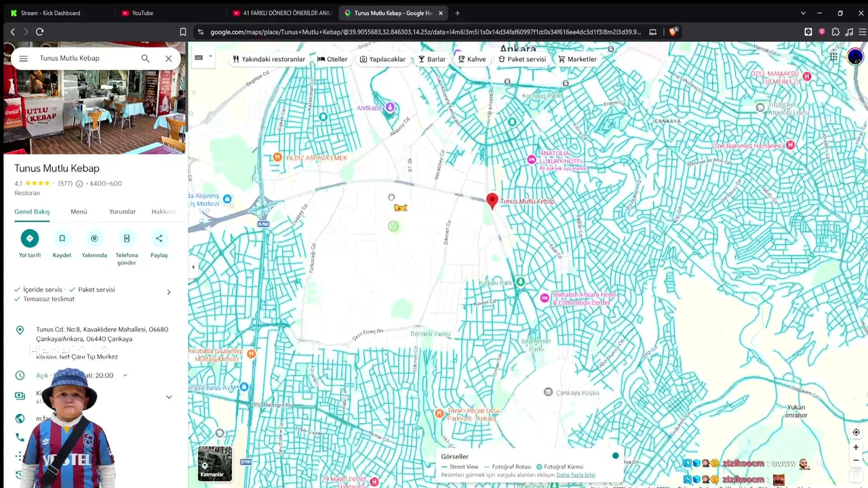The height and width of the screenshot is (488, 868).
Task: Open the tab search dropdown arrow
Action: (803, 13)
